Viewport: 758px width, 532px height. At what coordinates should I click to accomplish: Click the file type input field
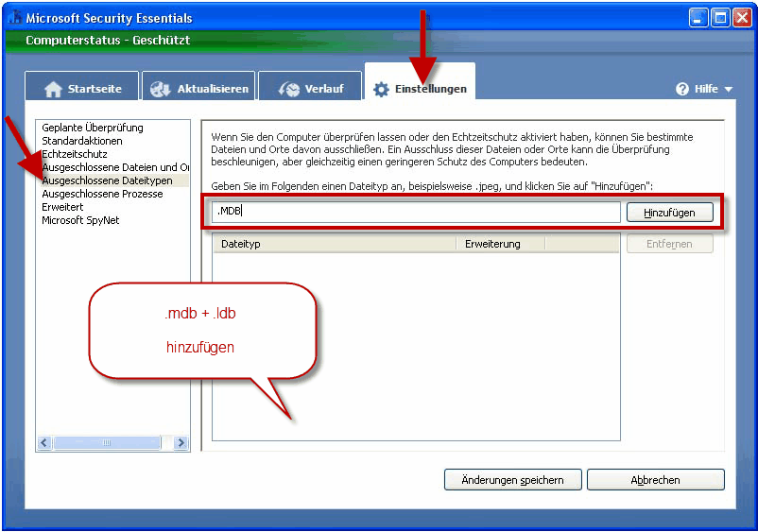[x=416, y=212]
